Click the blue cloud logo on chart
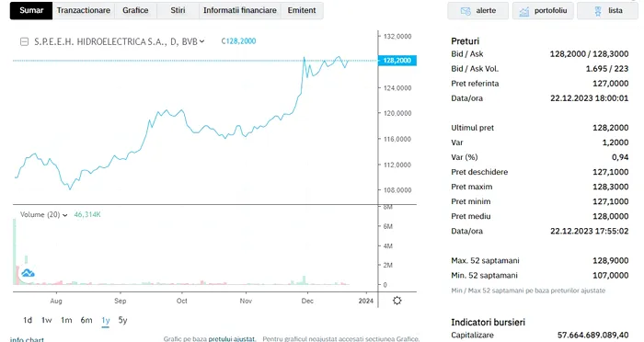 pyautogui.click(x=28, y=273)
